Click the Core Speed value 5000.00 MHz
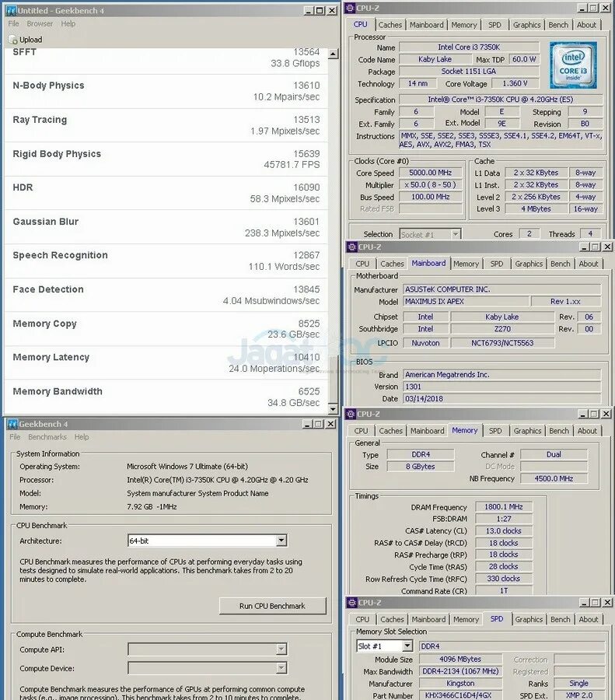This screenshot has width=615, height=700. pyautogui.click(x=430, y=173)
